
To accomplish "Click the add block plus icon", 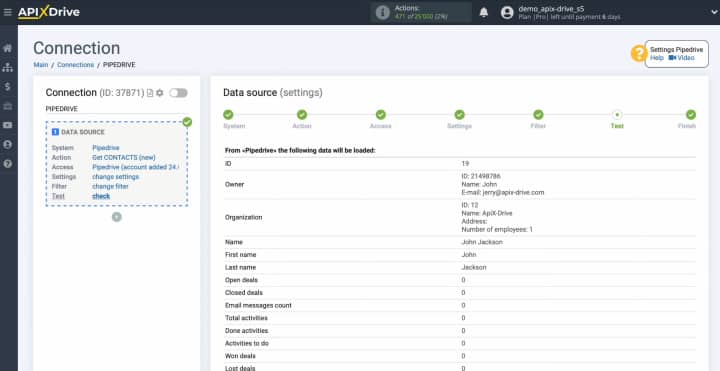I will click(x=117, y=217).
